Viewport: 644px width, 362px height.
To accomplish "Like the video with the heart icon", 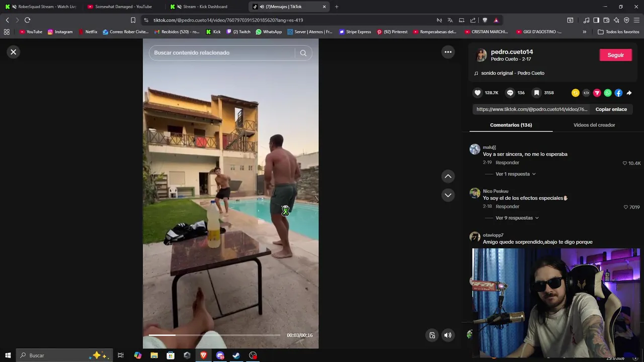I will (477, 93).
